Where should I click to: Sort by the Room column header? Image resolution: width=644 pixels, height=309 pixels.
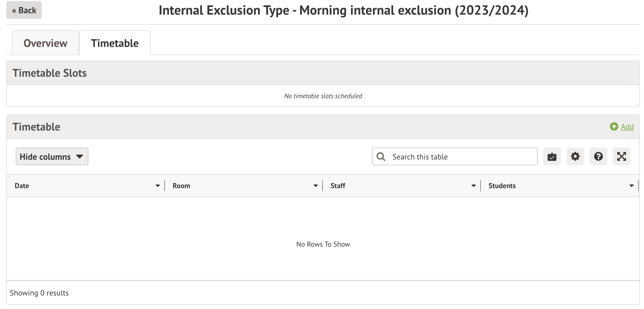pos(181,186)
